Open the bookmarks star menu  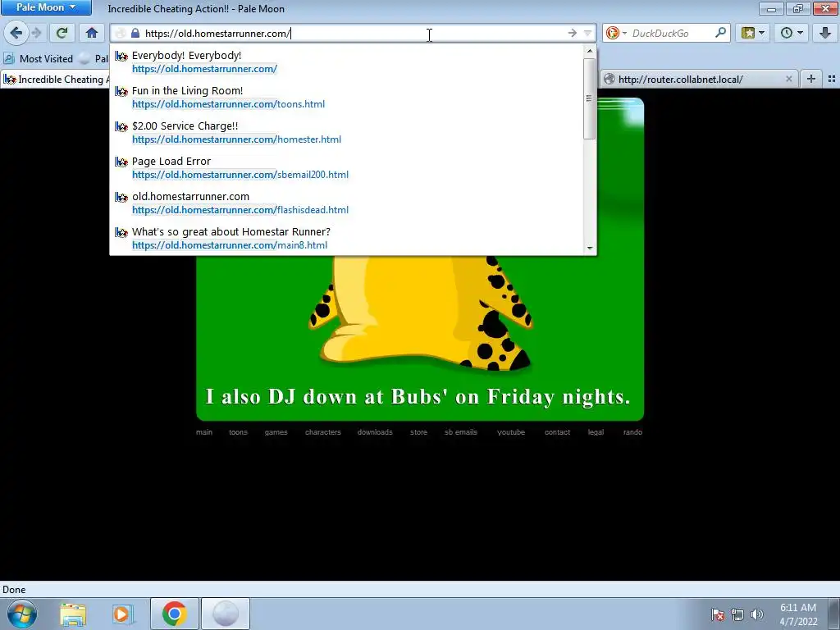(753, 33)
